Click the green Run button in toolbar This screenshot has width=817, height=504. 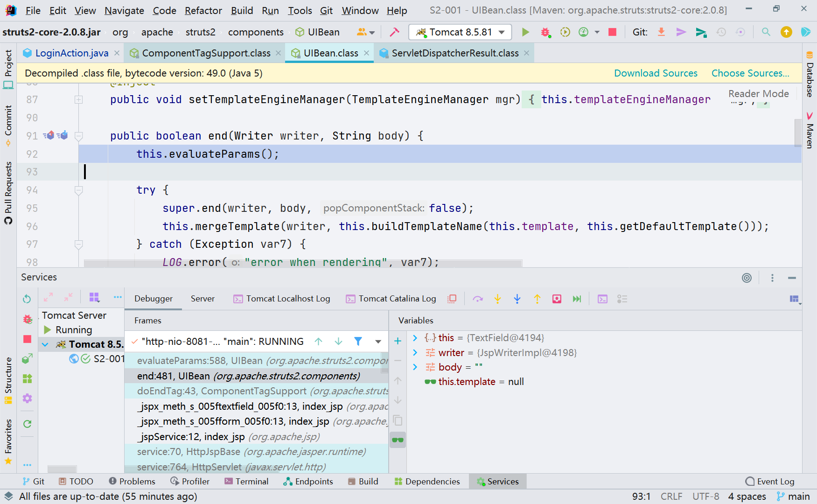click(525, 32)
